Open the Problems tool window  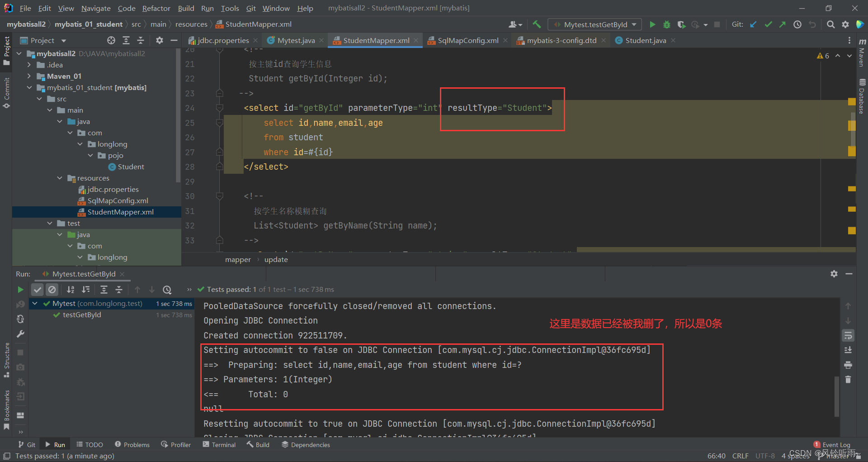[132, 445]
